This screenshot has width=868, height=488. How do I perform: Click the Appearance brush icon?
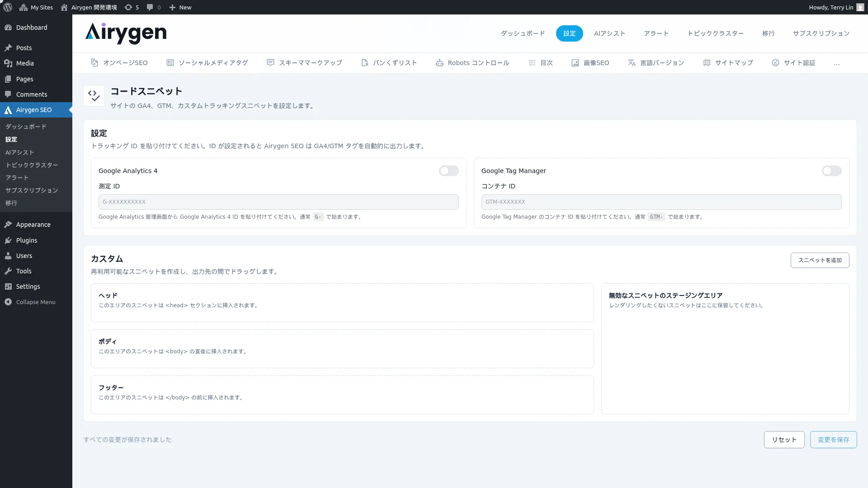[x=8, y=225]
